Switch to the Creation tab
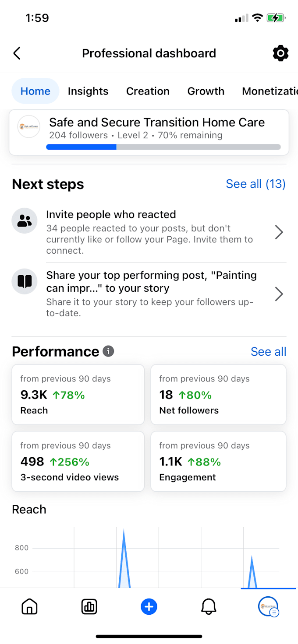This screenshot has width=298, height=644. [x=148, y=91]
